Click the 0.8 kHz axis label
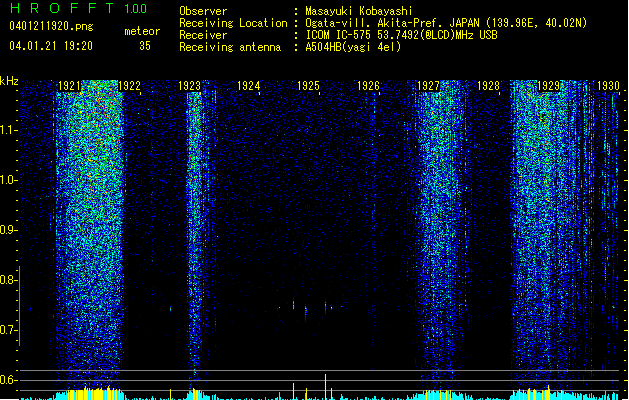The width and height of the screenshot is (629, 400). (8, 280)
